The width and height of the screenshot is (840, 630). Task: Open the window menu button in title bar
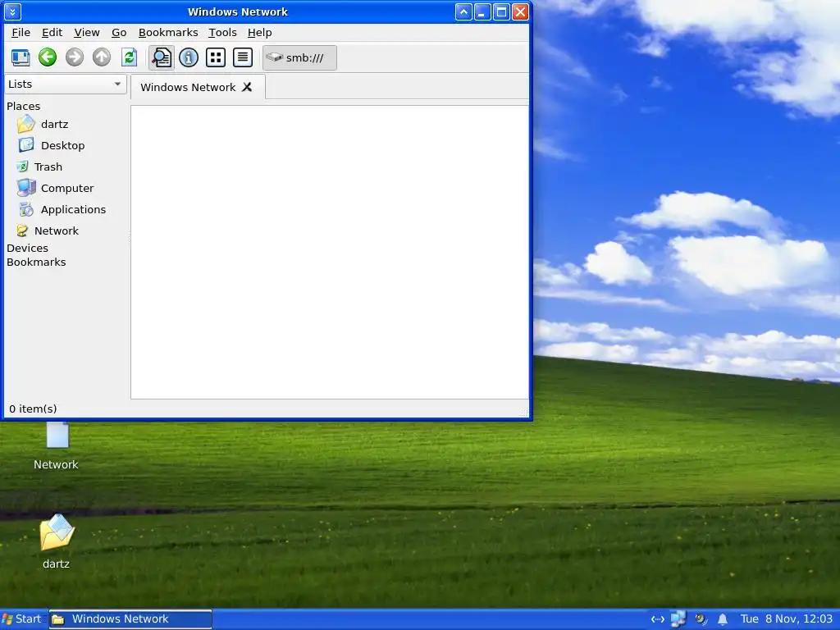click(x=12, y=11)
